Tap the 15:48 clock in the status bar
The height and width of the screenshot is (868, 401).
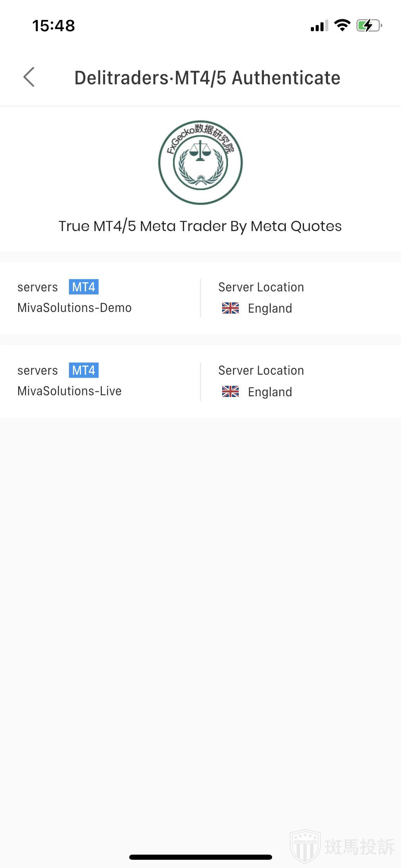[53, 26]
